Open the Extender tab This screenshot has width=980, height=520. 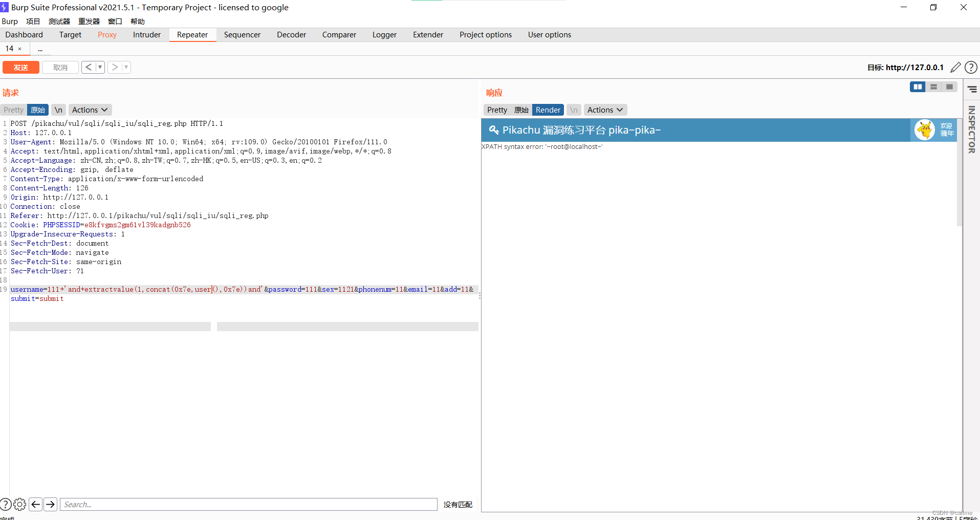pos(428,35)
